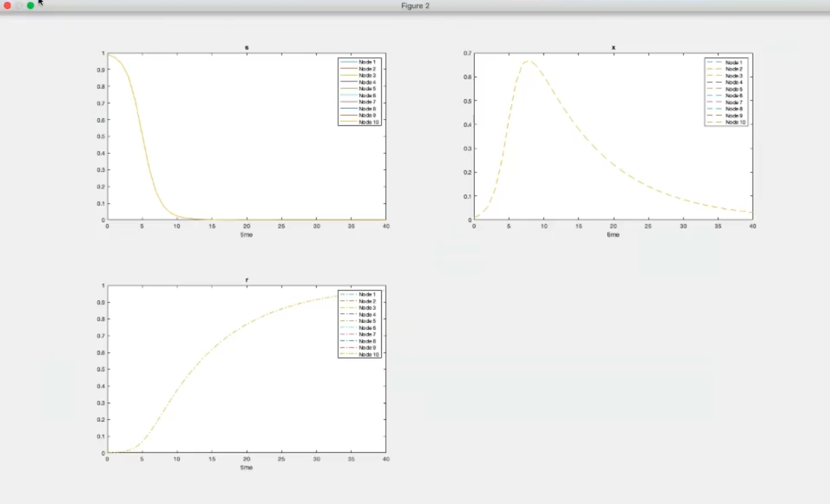Viewport: 830px width, 504px height.
Task: Click the green full-screen window button
Action: click(x=31, y=5)
